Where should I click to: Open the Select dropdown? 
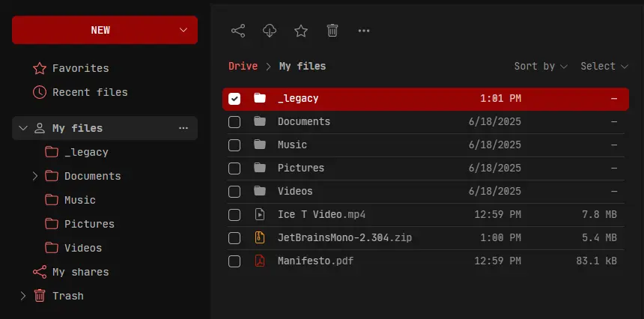point(604,66)
